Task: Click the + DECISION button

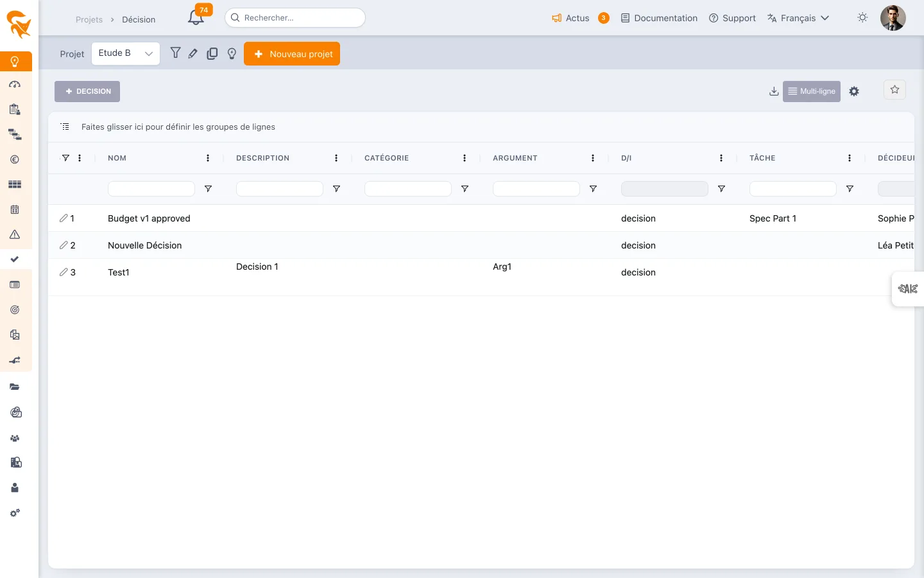Action: (x=87, y=91)
